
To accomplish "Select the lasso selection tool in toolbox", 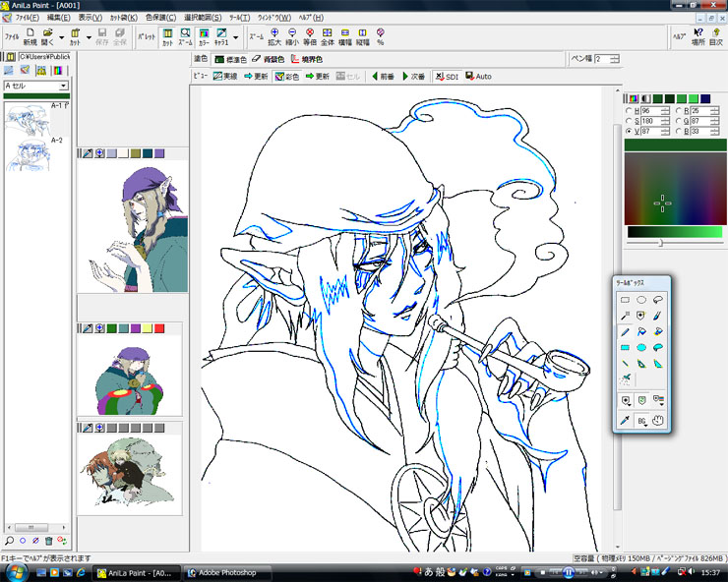I will [657, 300].
